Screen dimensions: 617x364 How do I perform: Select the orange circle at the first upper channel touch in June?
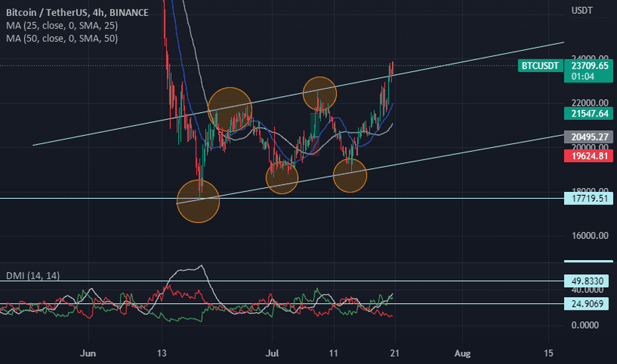230,109
